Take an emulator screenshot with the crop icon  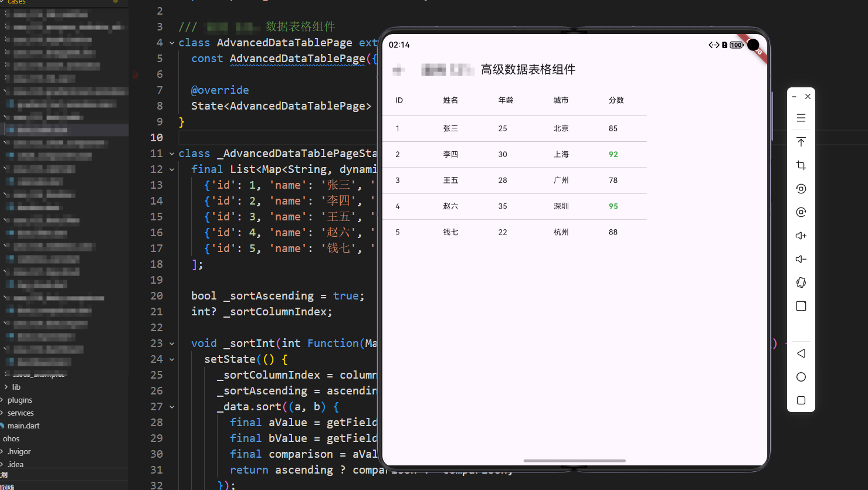[801, 165]
